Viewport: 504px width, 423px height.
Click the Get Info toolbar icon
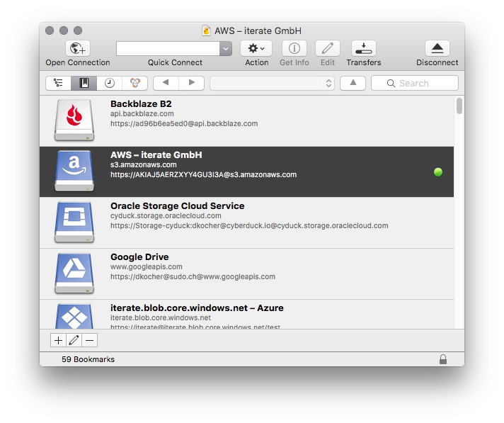pos(294,48)
